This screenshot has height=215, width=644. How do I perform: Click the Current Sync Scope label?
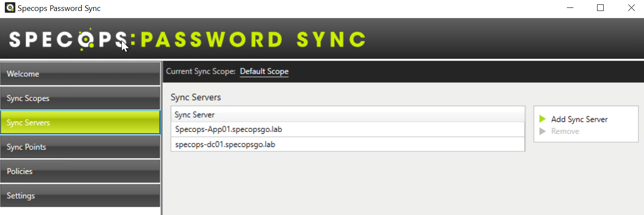pyautogui.click(x=201, y=72)
